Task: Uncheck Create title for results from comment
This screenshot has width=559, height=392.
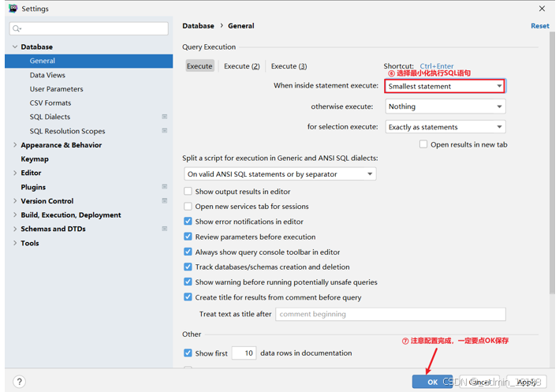Action: coord(188,297)
